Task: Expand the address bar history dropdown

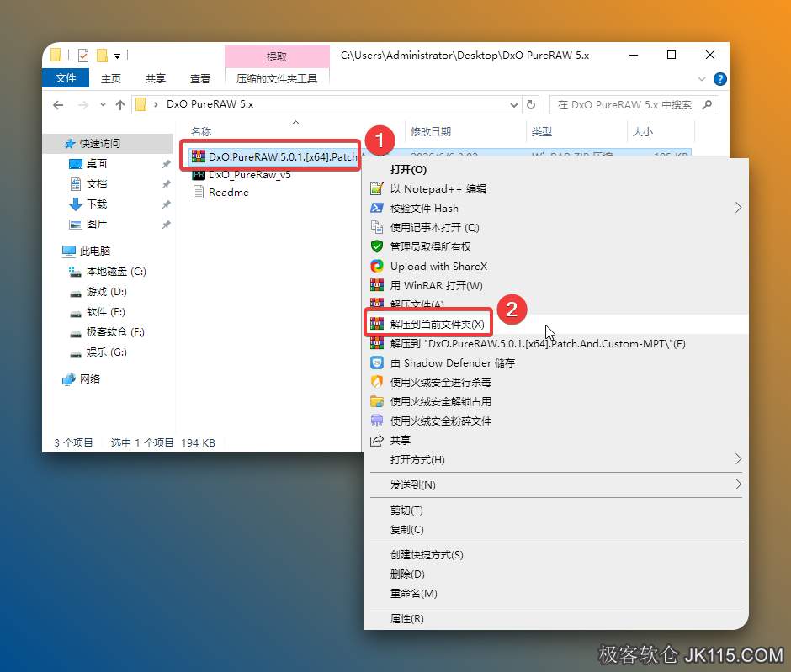Action: (x=513, y=105)
